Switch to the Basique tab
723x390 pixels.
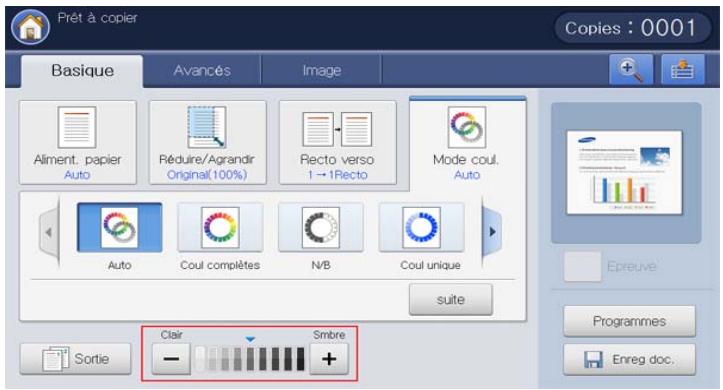pos(82,71)
